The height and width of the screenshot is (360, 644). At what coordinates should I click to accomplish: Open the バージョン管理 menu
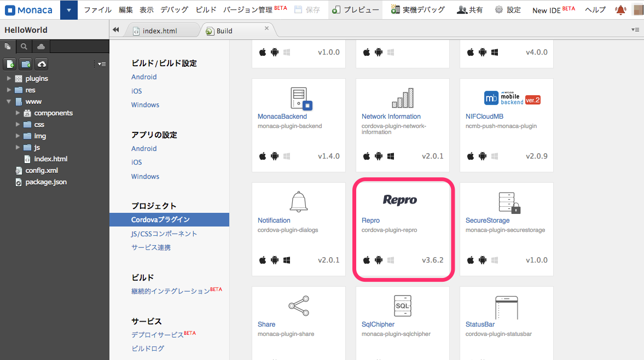pyautogui.click(x=254, y=9)
